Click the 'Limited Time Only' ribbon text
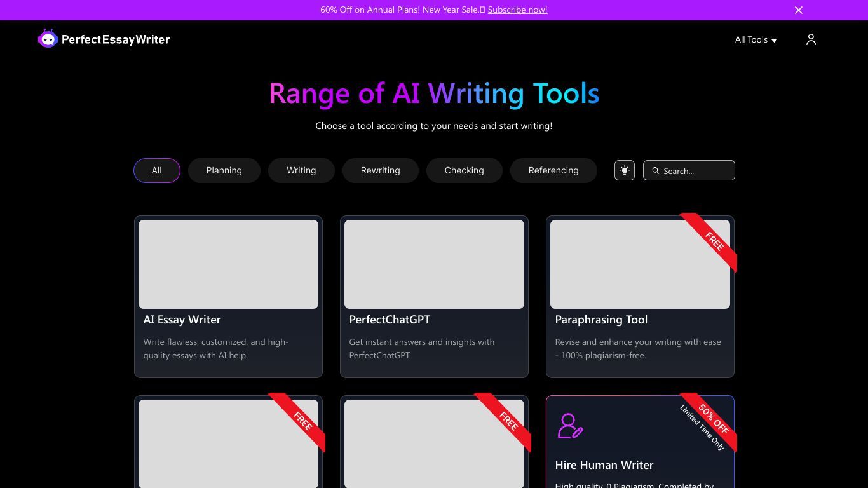This screenshot has width=868, height=488. (x=702, y=428)
